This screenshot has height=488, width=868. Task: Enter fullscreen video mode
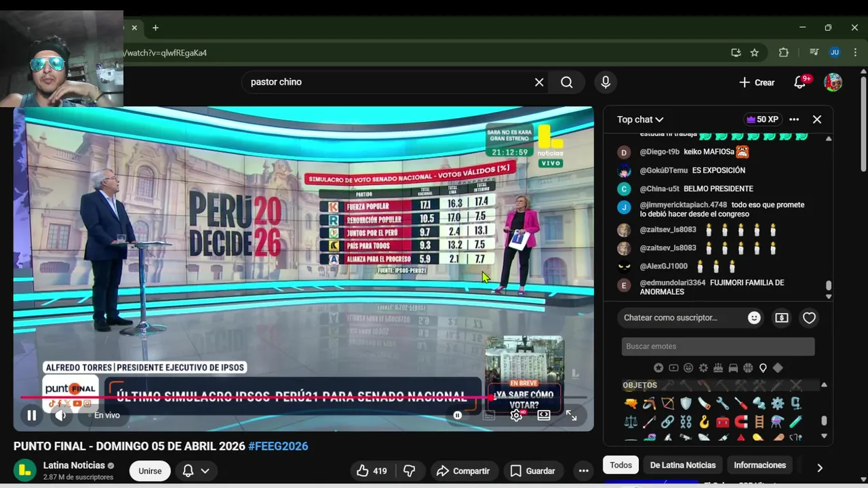[572, 415]
